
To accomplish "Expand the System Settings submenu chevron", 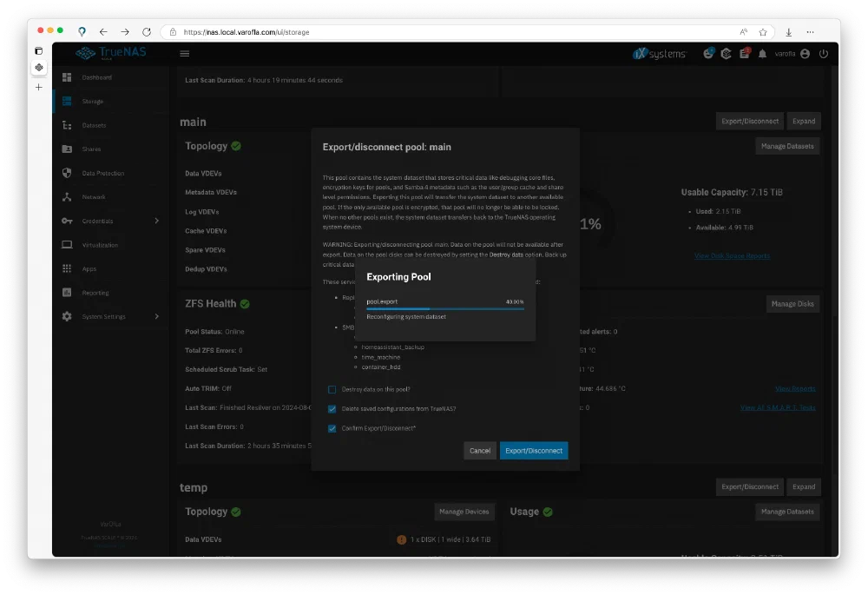I will (x=156, y=316).
